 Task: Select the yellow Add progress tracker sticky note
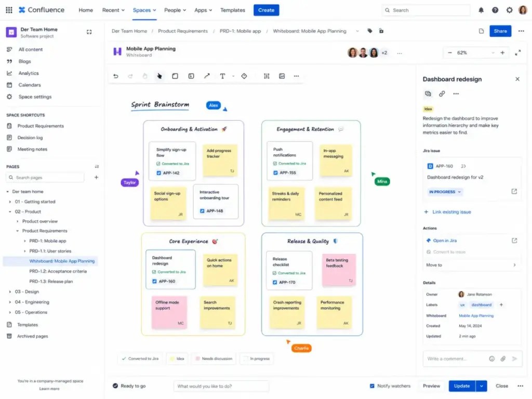pos(220,160)
